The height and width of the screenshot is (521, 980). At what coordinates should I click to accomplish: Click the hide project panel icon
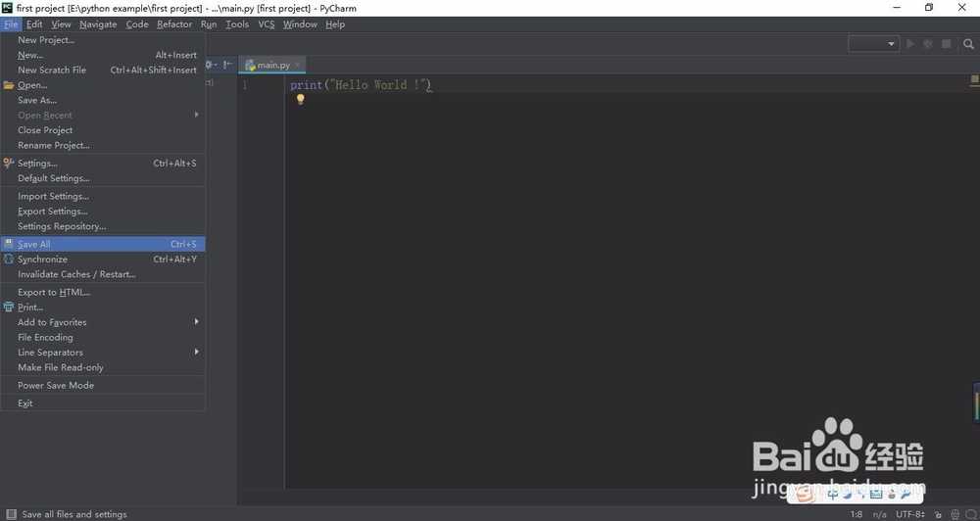[x=227, y=65]
